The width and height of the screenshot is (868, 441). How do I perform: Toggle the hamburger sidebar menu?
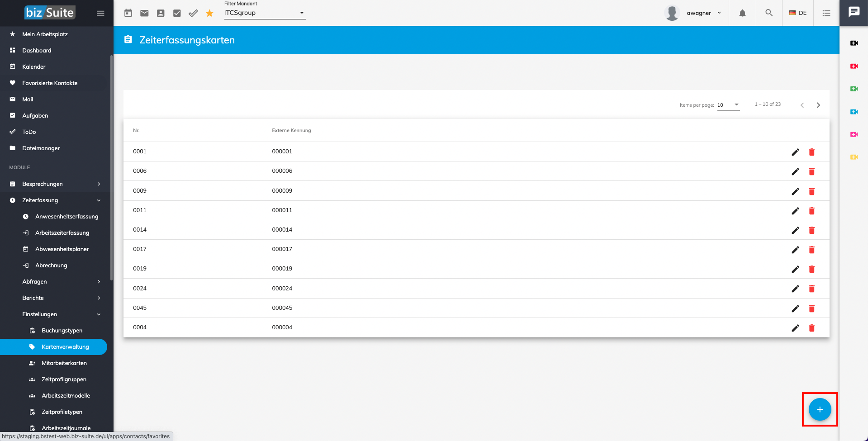pos(100,13)
